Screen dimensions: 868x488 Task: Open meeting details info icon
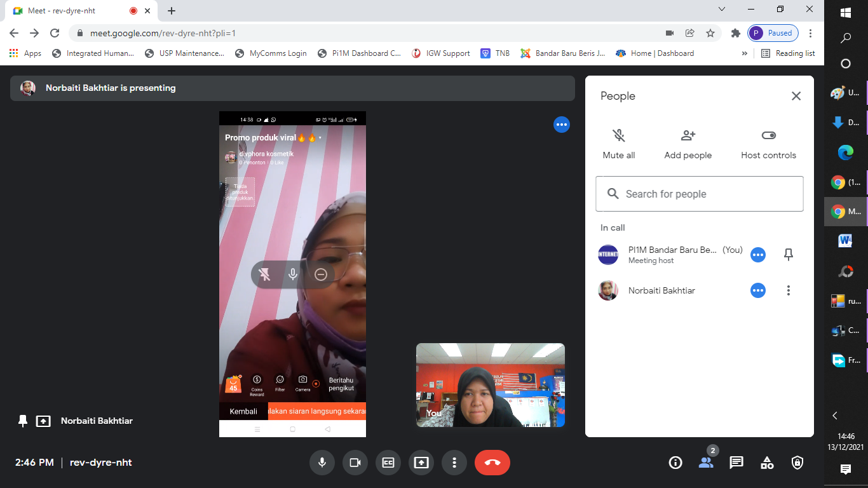[675, 463]
